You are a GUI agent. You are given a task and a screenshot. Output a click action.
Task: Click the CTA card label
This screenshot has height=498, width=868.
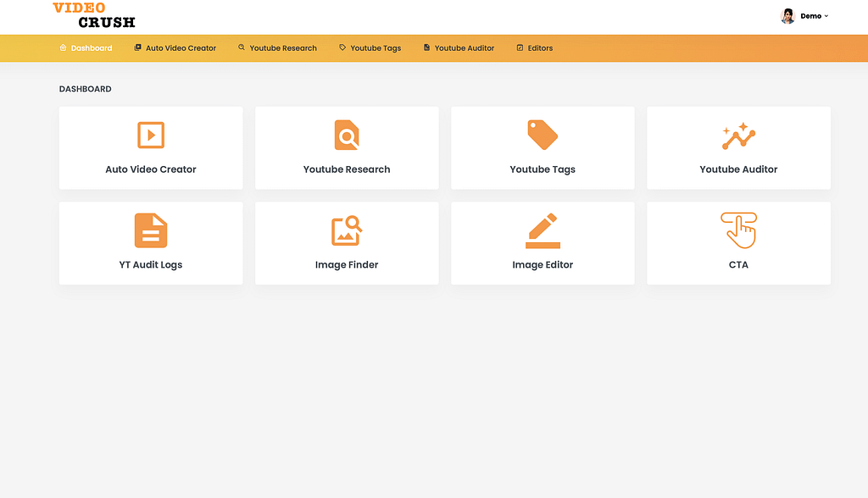738,264
